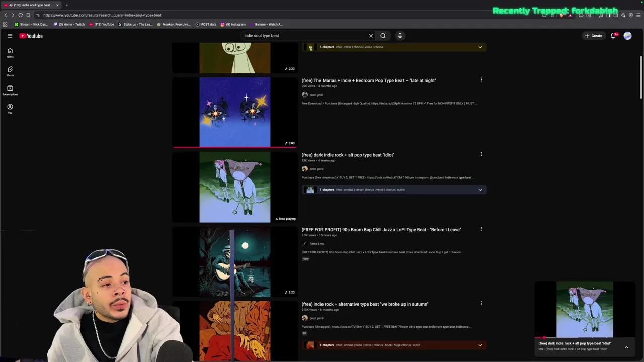Clear the search box with X

pyautogui.click(x=371, y=36)
